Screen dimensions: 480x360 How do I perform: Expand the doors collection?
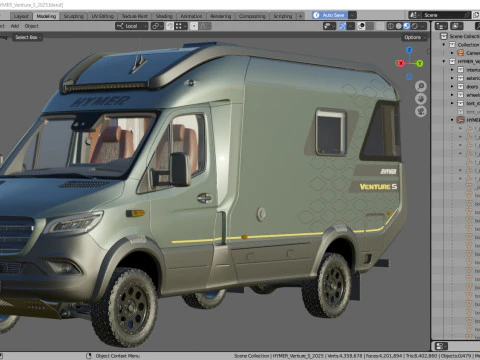452,86
